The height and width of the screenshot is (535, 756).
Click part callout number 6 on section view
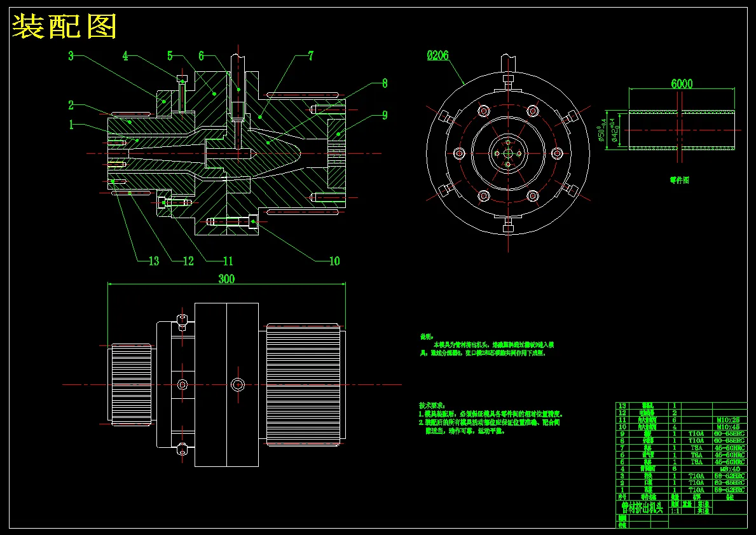(201, 56)
